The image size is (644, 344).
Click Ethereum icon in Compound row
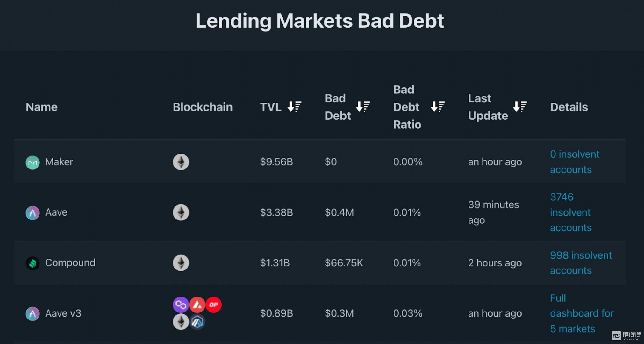coord(181,263)
